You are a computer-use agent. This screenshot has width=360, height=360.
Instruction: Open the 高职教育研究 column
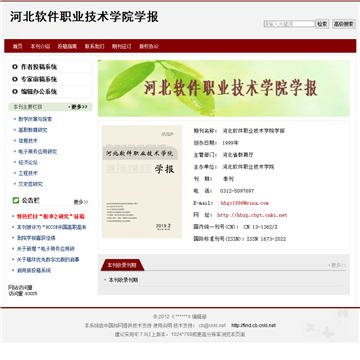click(x=33, y=130)
